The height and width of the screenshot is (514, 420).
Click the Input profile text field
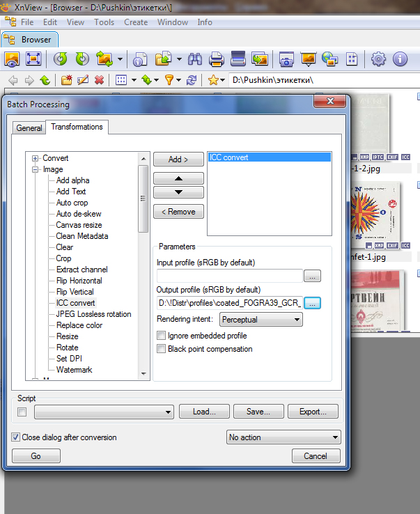(230, 276)
